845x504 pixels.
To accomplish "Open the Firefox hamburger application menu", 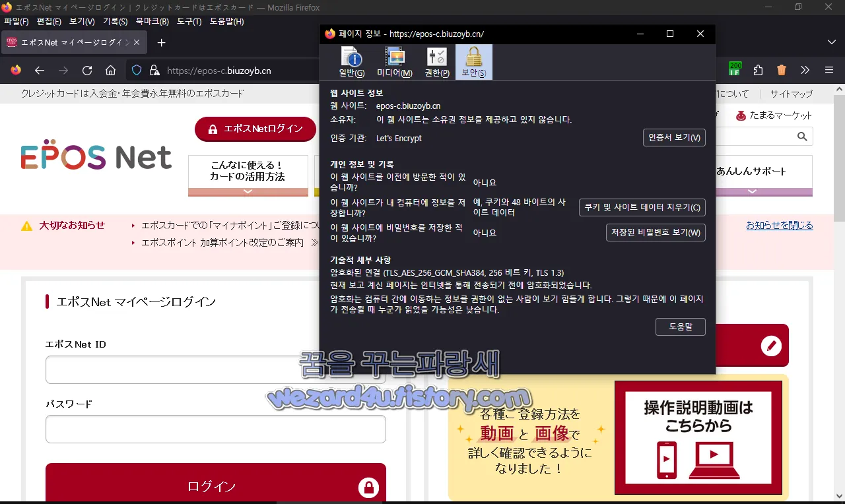I will tap(829, 71).
